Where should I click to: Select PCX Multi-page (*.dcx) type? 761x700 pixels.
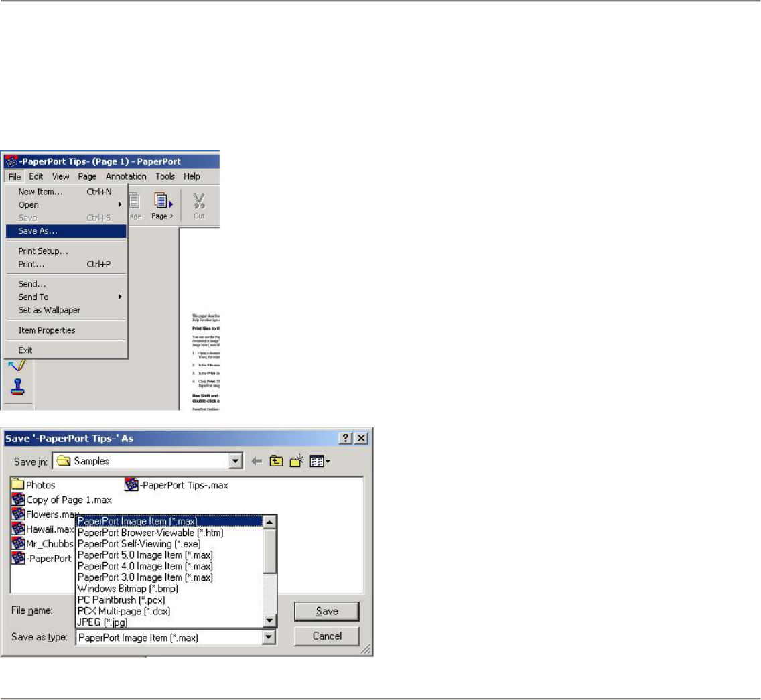click(x=169, y=611)
